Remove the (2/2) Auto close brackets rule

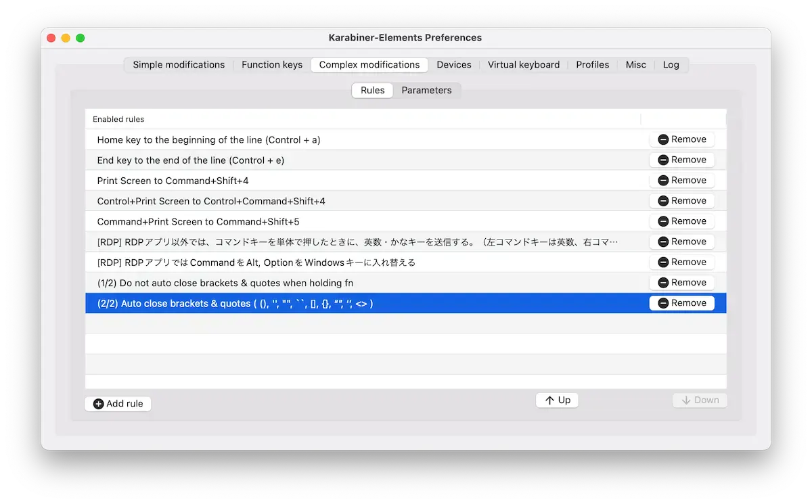point(682,303)
